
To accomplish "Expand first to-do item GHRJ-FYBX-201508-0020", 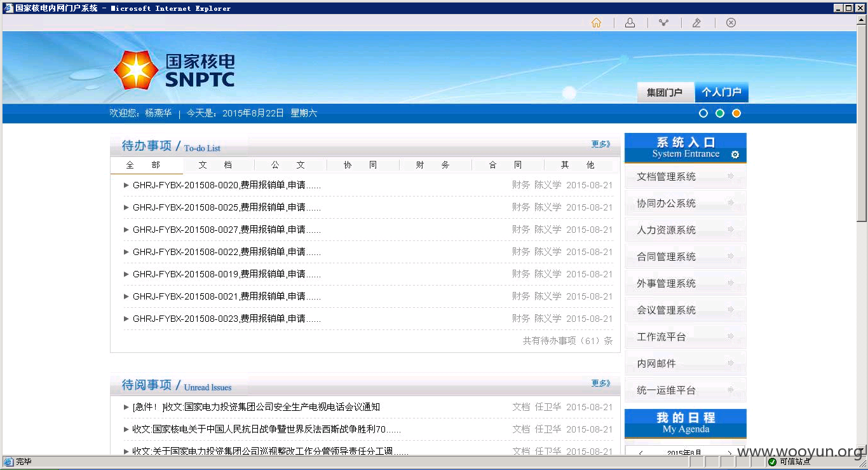I will coord(126,185).
